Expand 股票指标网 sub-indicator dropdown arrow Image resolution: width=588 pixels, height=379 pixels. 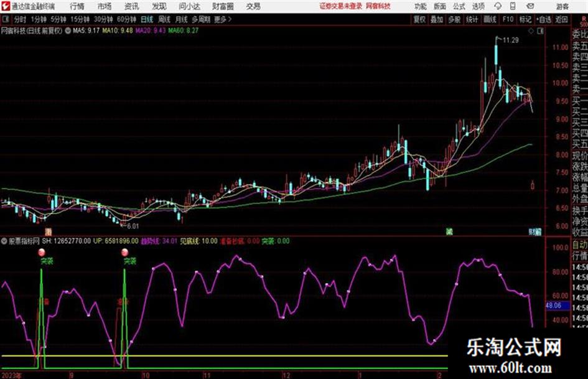(4, 241)
